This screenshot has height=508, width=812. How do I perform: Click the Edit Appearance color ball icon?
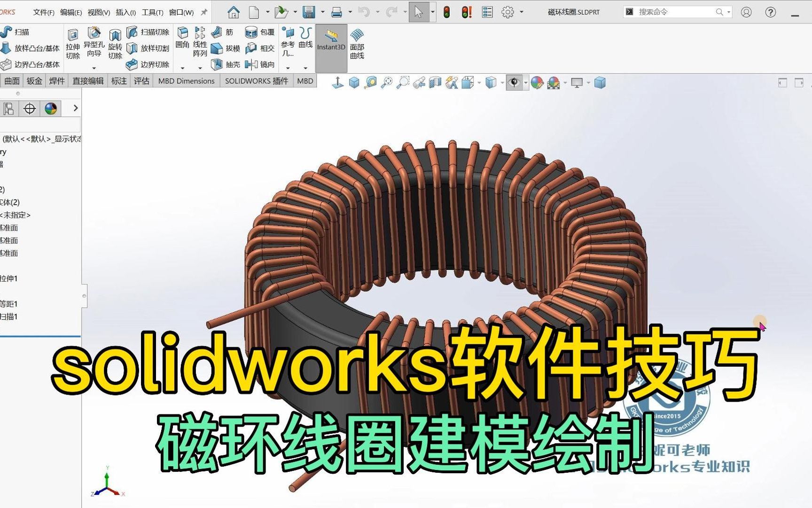tap(537, 83)
